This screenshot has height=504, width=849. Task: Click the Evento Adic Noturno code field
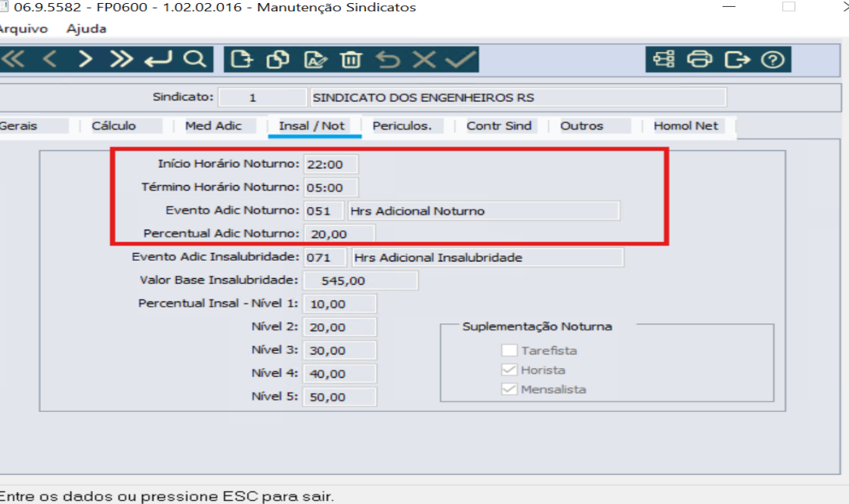click(324, 211)
